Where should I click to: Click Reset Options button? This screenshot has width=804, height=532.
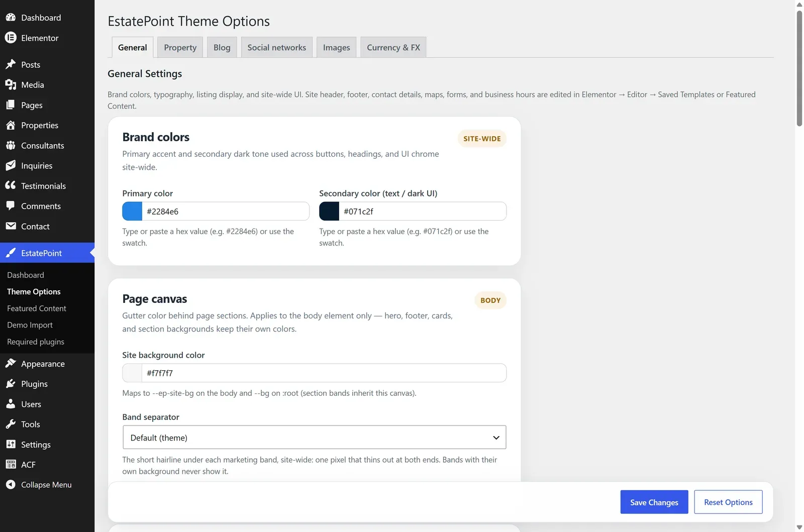click(728, 502)
